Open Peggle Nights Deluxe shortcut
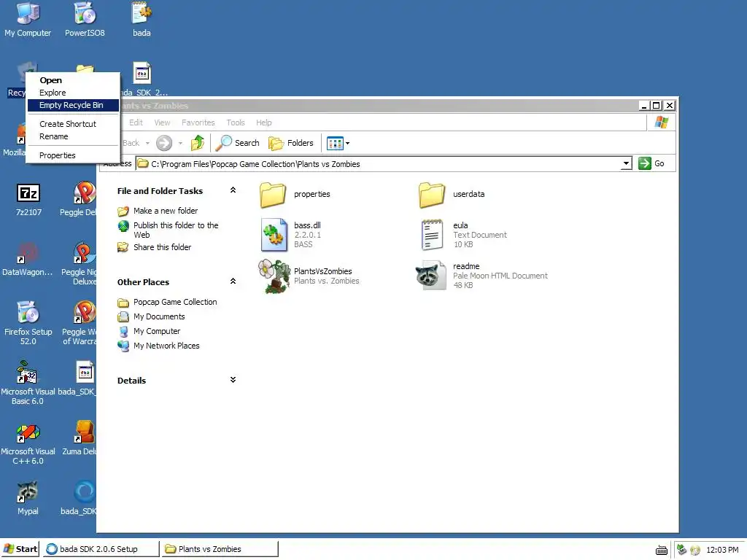 pos(80,263)
